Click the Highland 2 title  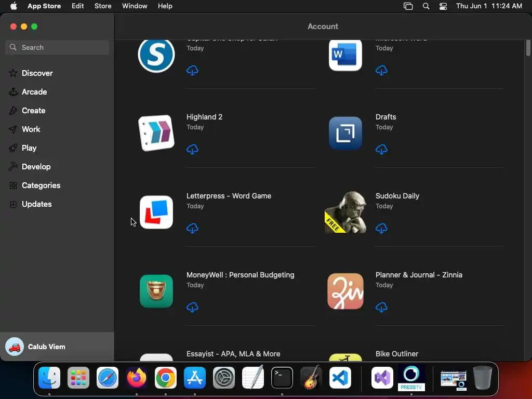(x=204, y=117)
